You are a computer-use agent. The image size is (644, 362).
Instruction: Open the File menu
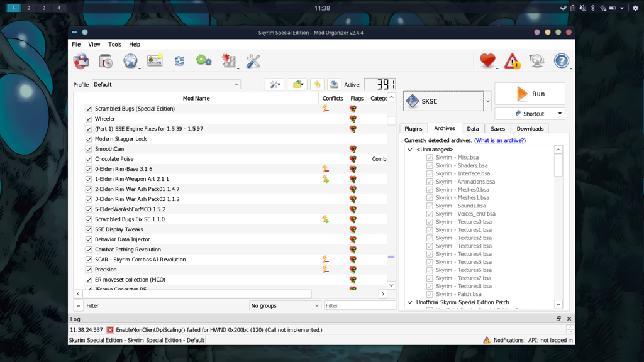click(76, 45)
